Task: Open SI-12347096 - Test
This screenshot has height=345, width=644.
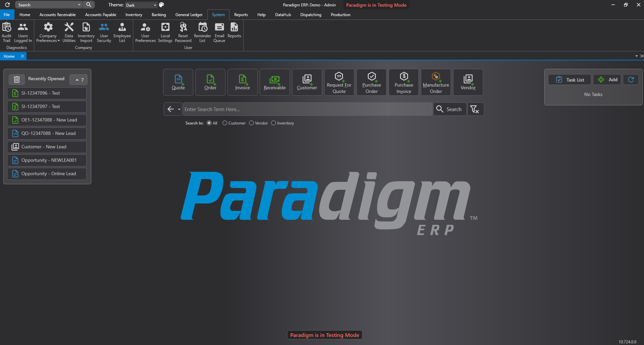Action: point(47,93)
